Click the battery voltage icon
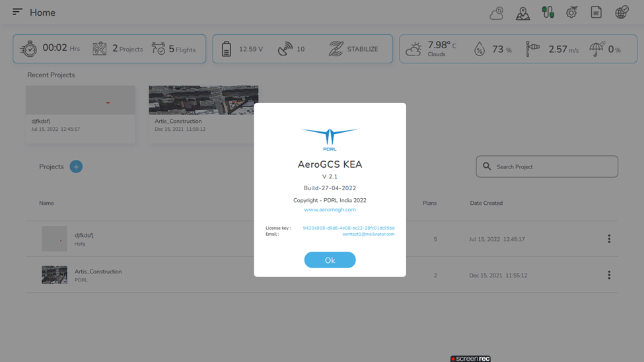Screen dimensions: 644x362 click(227, 49)
